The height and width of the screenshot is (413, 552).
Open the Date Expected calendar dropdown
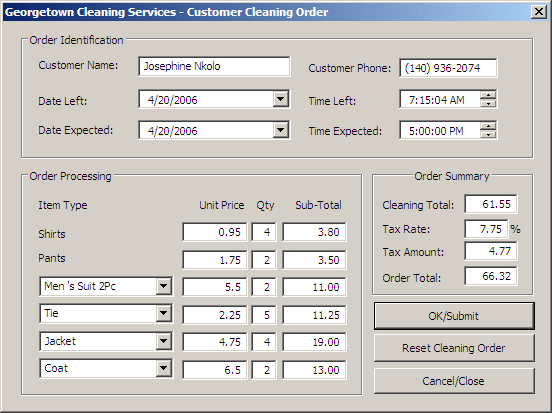281,130
